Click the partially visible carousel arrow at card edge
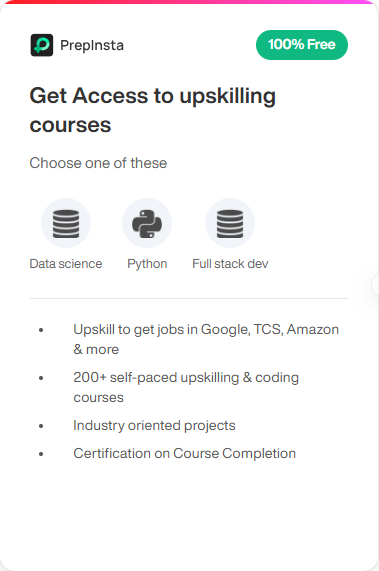This screenshot has height=571, width=379. pyautogui.click(x=375, y=284)
